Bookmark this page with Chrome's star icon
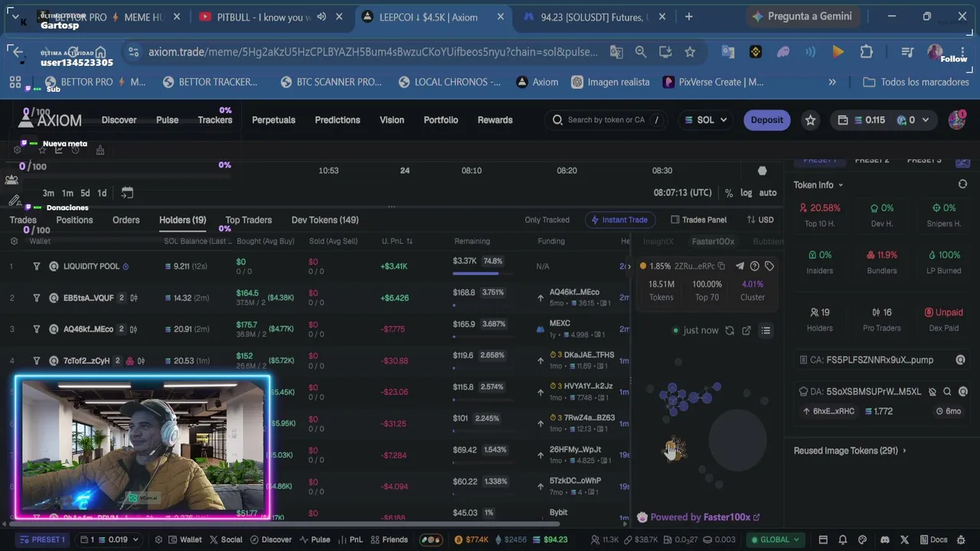This screenshot has width=980, height=551. coord(690,52)
